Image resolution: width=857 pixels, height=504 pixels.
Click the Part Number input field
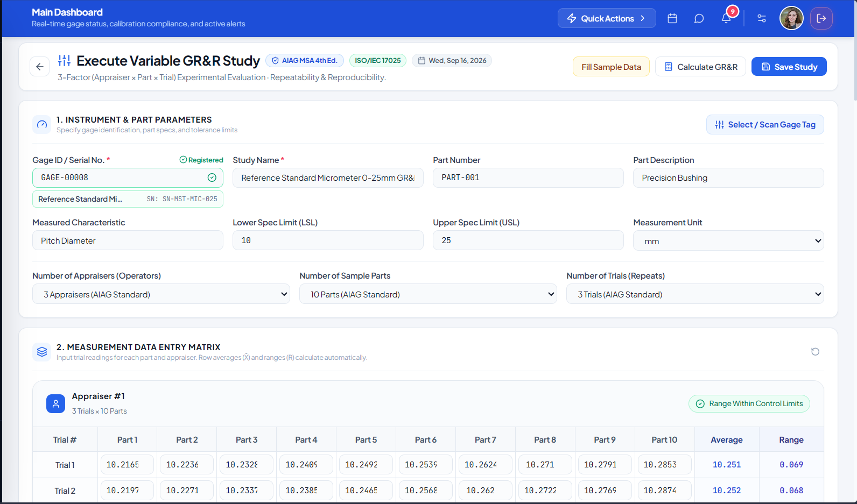pos(528,178)
